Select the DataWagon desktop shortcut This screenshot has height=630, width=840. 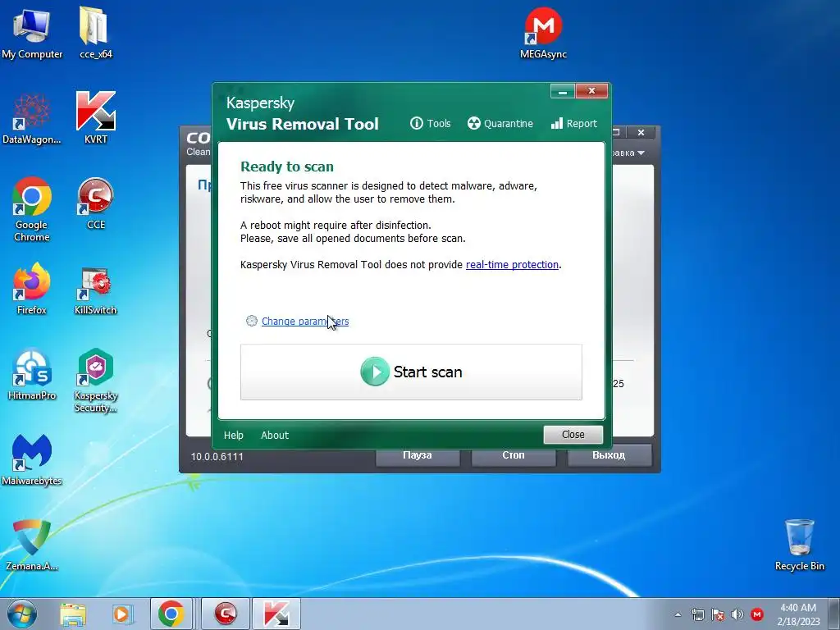(x=32, y=119)
